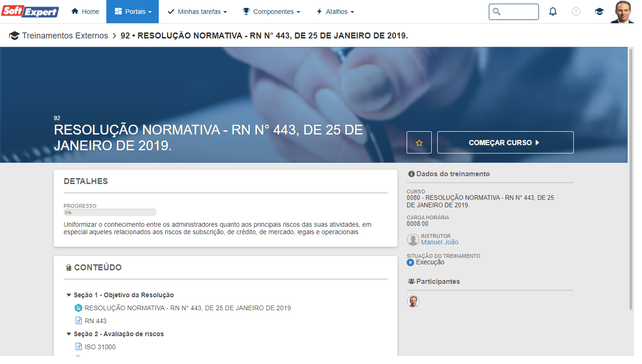
Task: Click the SoftExpert logo
Action: (30, 12)
